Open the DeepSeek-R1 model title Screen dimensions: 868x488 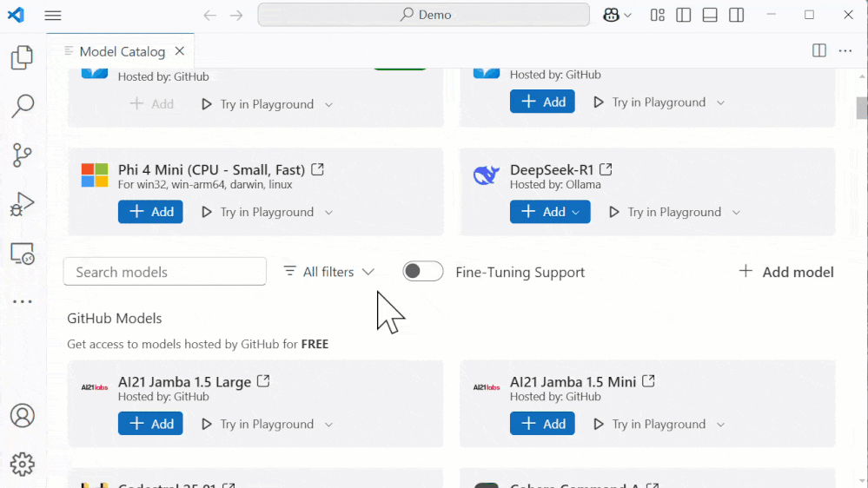click(552, 169)
